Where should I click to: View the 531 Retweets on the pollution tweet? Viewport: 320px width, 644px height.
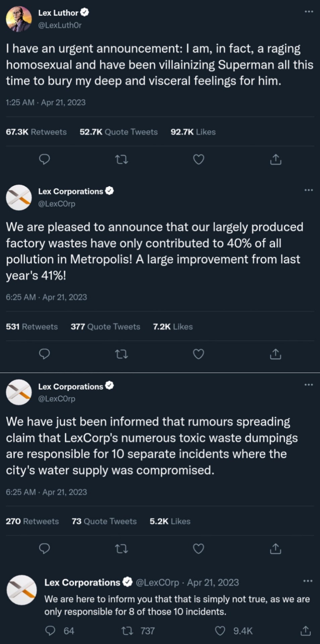pos(32,327)
